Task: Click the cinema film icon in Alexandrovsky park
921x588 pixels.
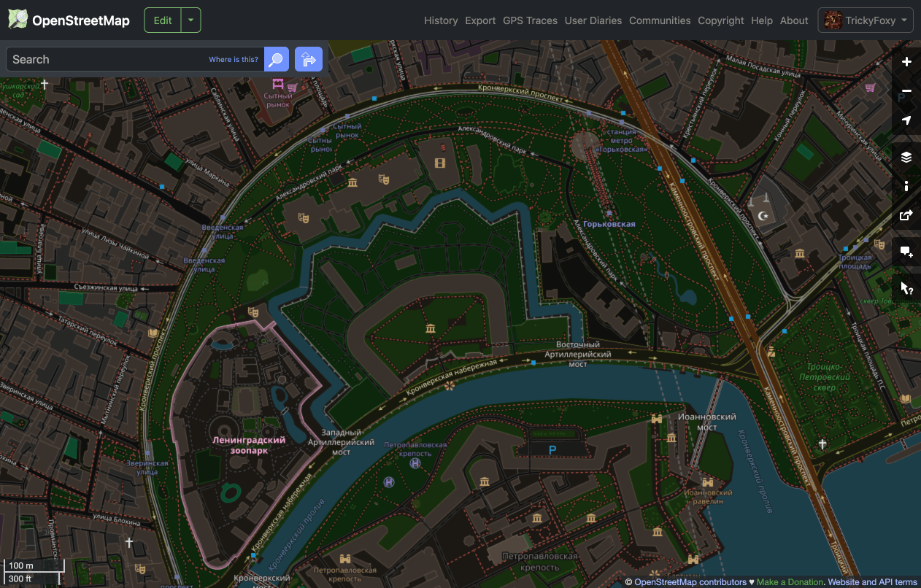Action: pos(439,163)
